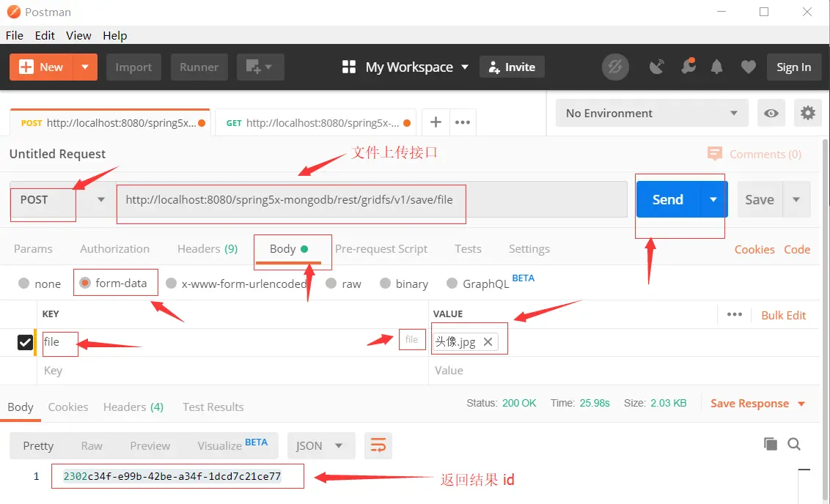Switch to Pre-request Script tab
830x504 pixels.
(x=381, y=248)
